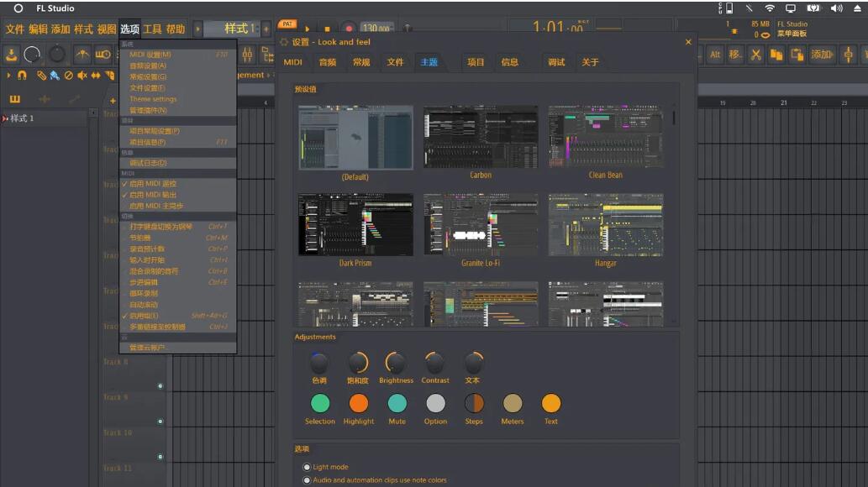868x487 pixels.
Task: Click the display monitor icon in the system bar
Action: (791, 8)
